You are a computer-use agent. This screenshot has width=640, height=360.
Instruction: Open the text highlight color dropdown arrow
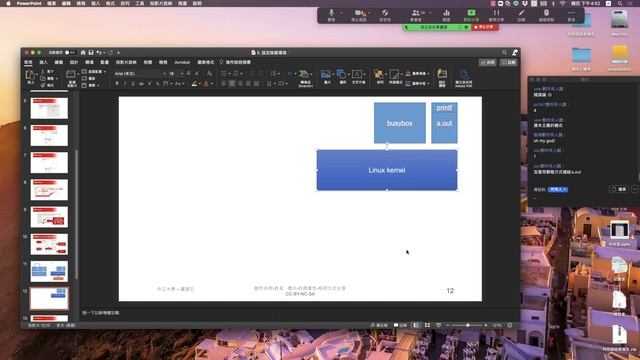200,84
